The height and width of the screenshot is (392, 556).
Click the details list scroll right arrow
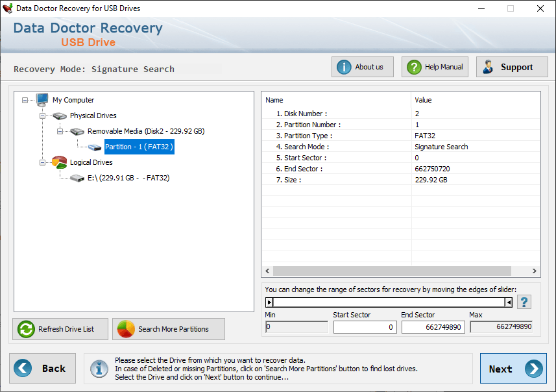tap(535, 271)
